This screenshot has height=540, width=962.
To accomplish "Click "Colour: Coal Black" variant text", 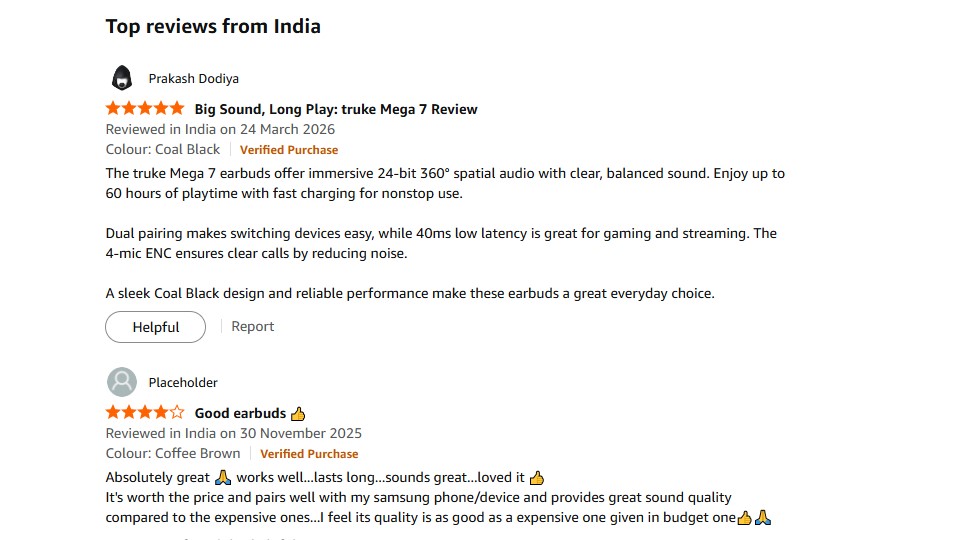I will pyautogui.click(x=163, y=149).
